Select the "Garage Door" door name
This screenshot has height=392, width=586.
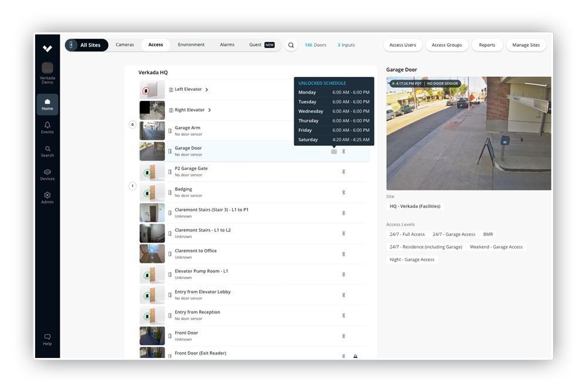click(x=188, y=148)
